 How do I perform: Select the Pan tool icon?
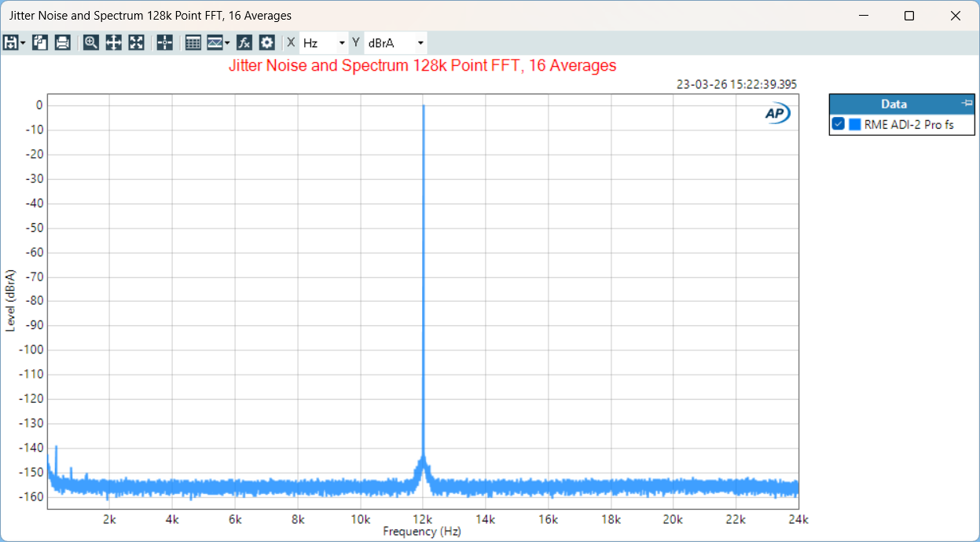pos(113,42)
